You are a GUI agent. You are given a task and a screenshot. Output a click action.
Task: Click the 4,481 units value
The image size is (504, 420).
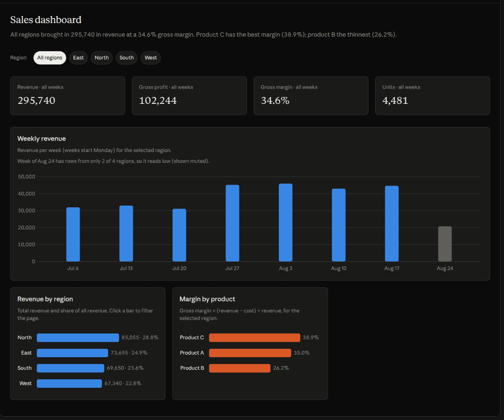pos(395,100)
